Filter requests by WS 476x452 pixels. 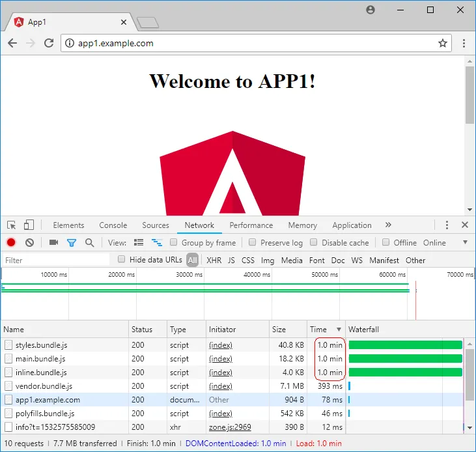tap(357, 261)
